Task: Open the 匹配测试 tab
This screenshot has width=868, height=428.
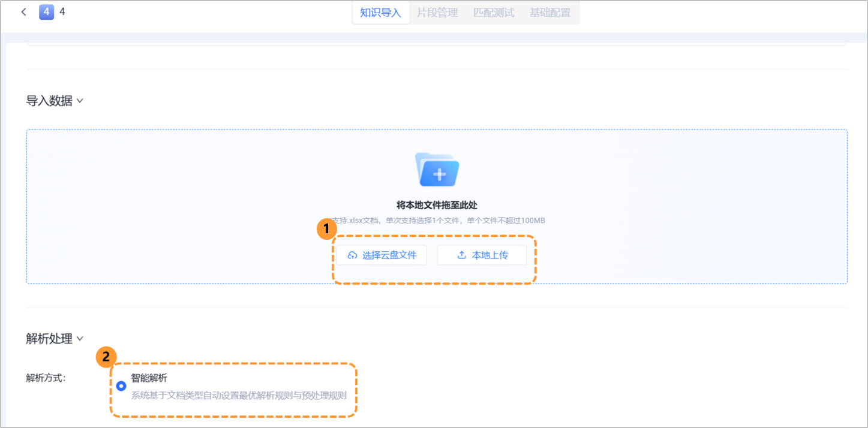Action: click(493, 12)
